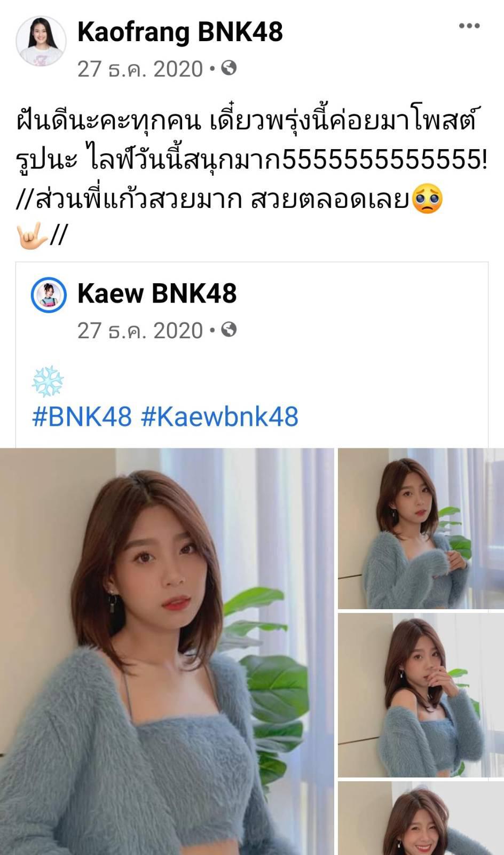
Task: Click globe privacy icon on Kaew's shared post
Action: (229, 330)
